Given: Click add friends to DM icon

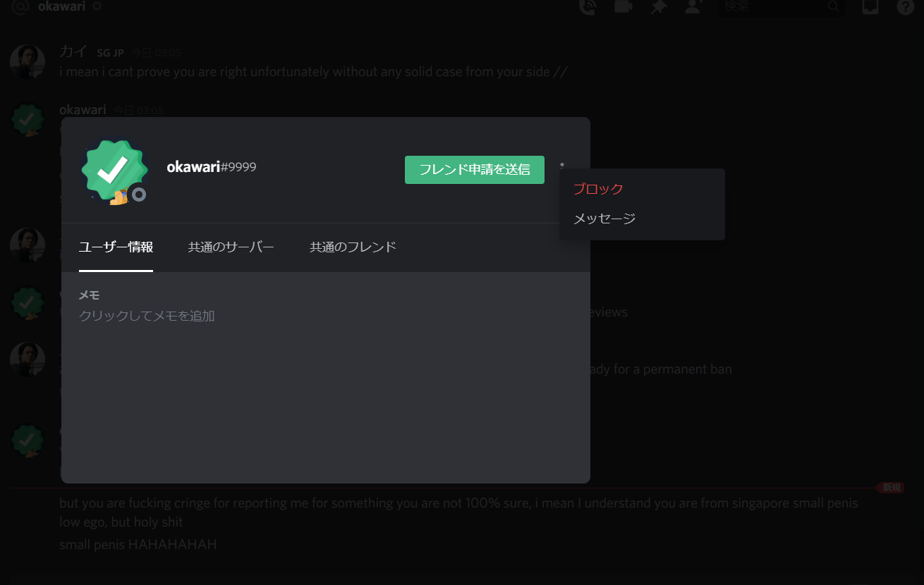Looking at the screenshot, I should 694,6.
